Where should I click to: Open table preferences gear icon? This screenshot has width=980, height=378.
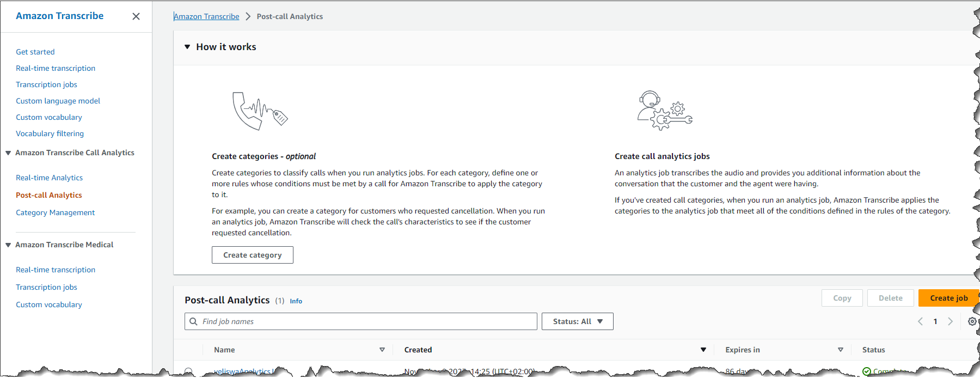point(972,321)
